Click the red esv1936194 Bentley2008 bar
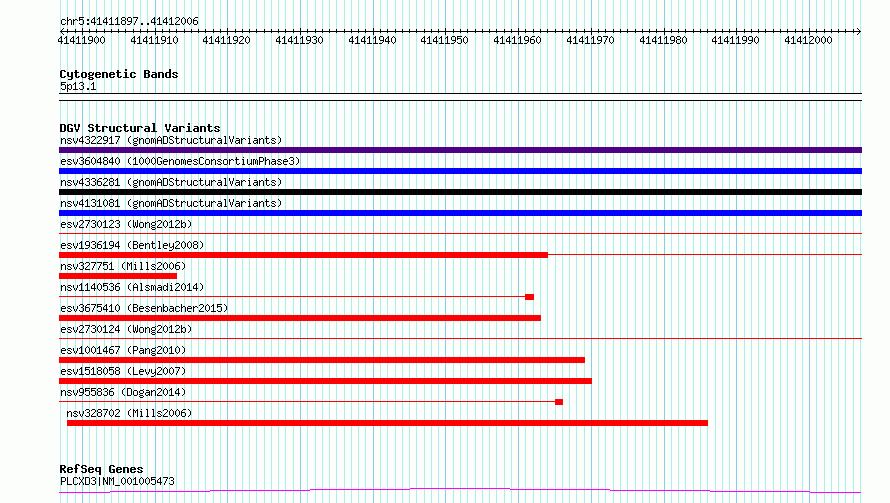Screen dimensions: 890x503 click(303, 255)
